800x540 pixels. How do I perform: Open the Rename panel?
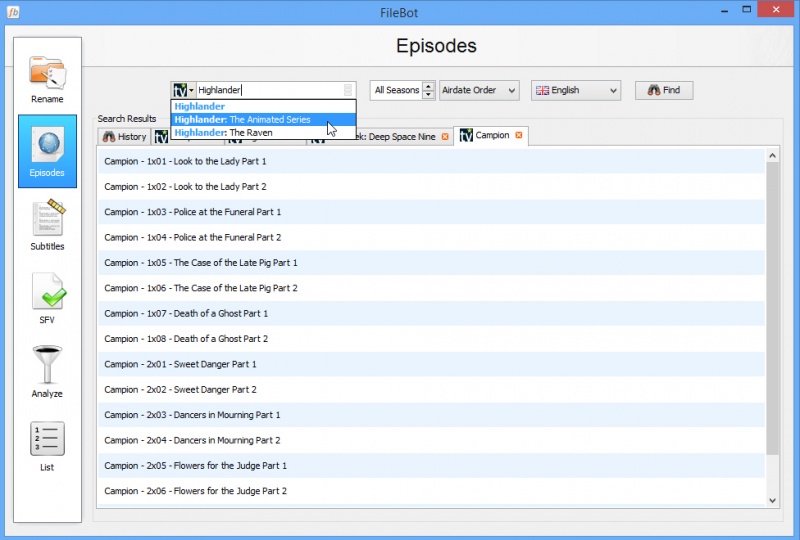point(47,80)
